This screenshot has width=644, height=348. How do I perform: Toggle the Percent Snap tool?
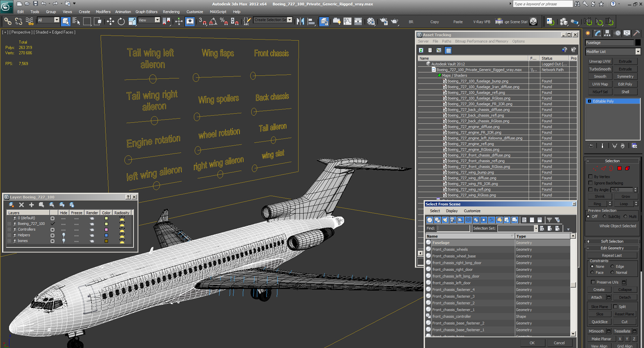pyautogui.click(x=224, y=21)
